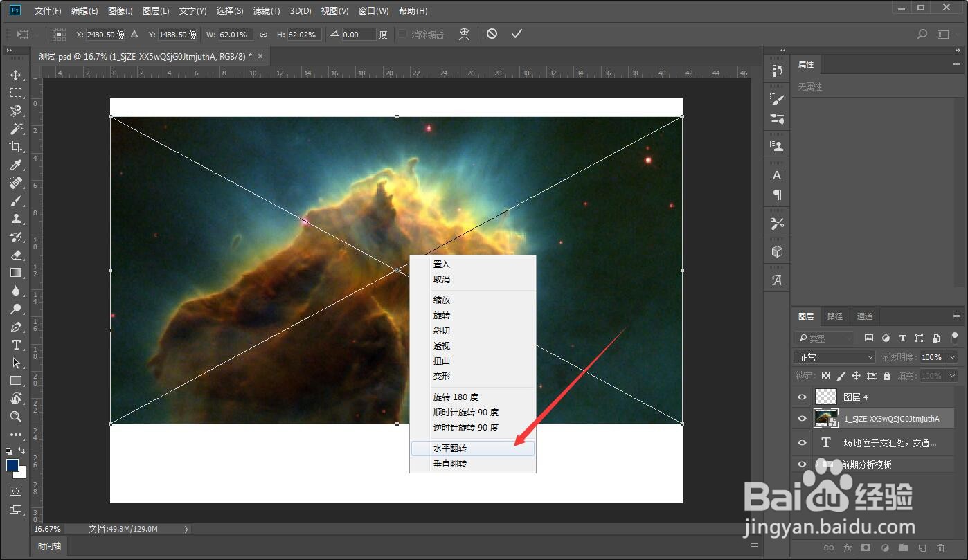Viewport: 968px width, 560px height.
Task: Click the W width percentage field
Action: coord(235,34)
